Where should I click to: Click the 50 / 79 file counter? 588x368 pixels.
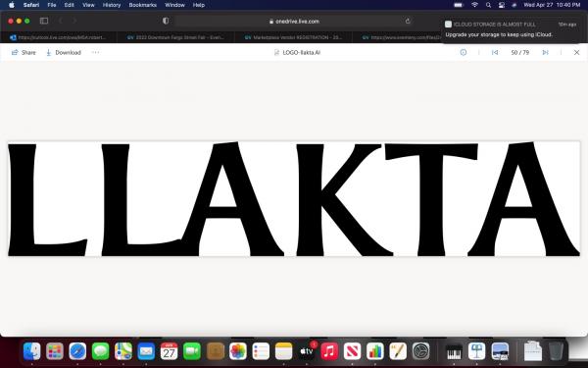point(519,52)
